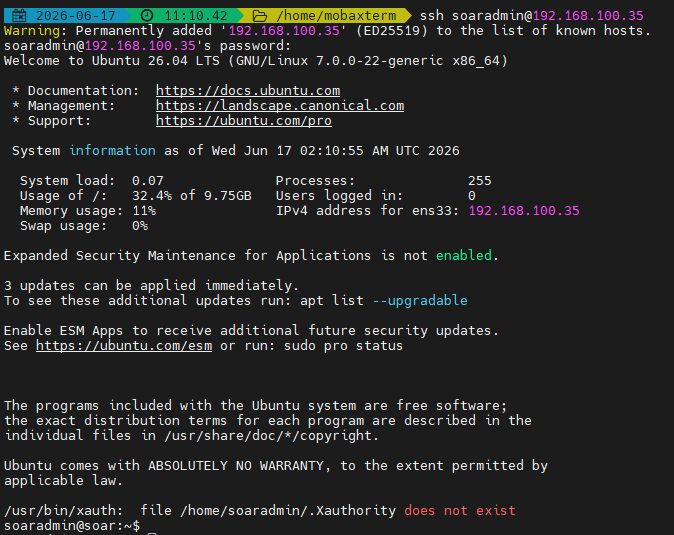The image size is (674, 535).
Task: Click the 'Management:' label
Action: (71, 106)
